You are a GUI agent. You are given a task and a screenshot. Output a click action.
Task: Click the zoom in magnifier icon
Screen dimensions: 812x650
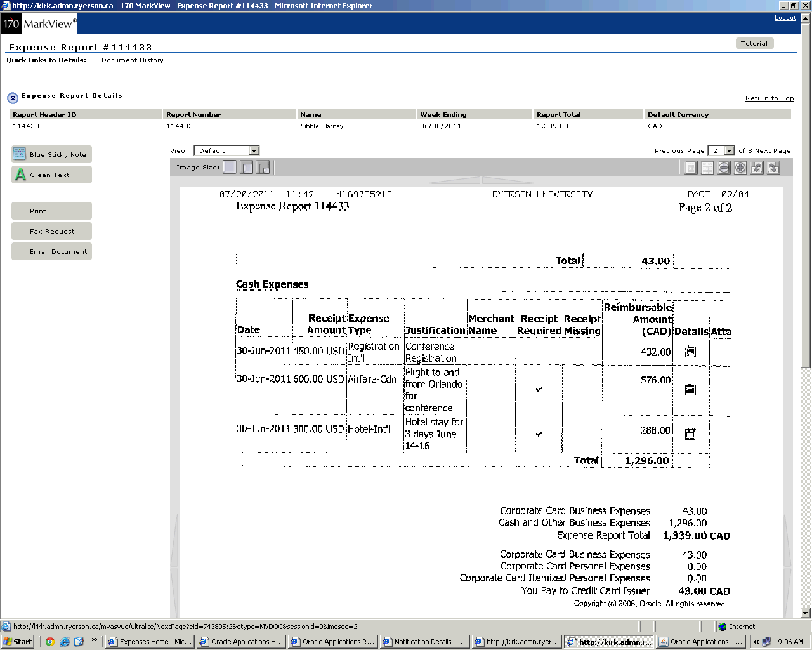pos(740,168)
